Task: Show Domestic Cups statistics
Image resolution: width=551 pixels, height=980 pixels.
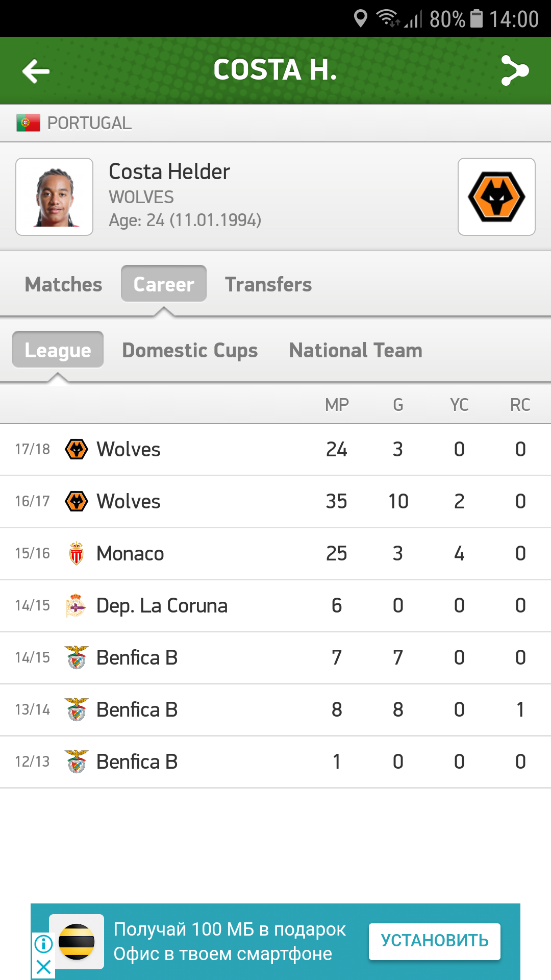Action: tap(190, 350)
